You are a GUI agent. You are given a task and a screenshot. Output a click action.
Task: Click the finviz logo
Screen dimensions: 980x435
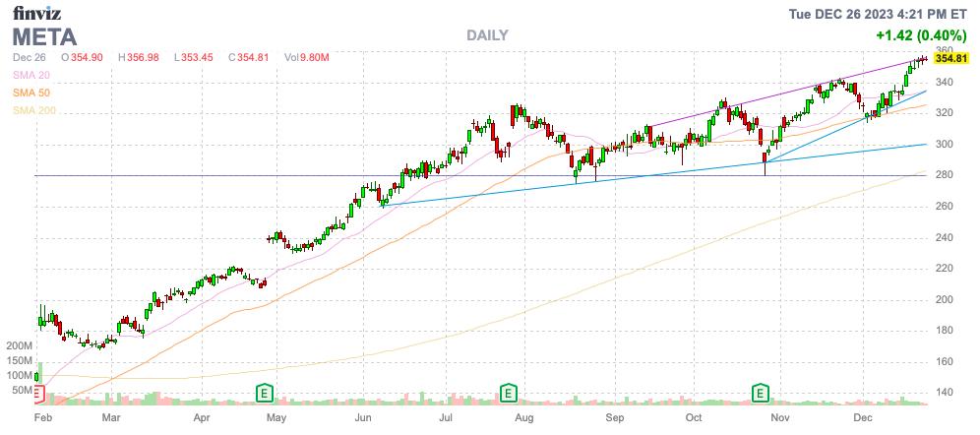point(36,13)
